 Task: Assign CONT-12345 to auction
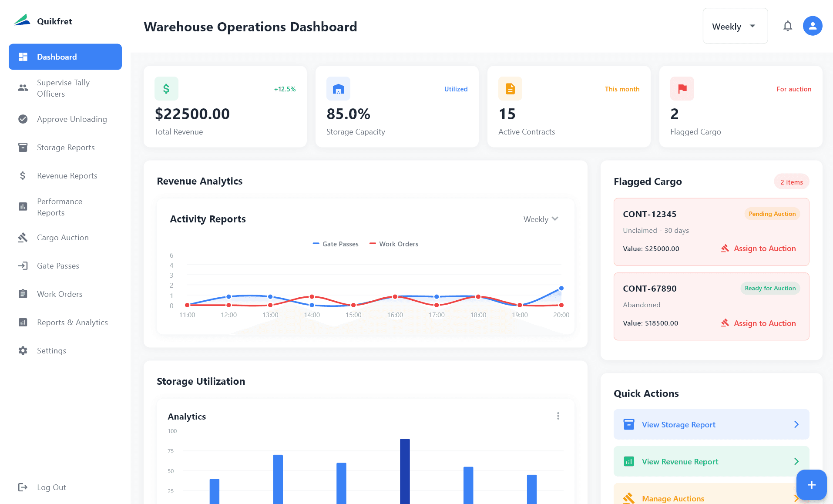pos(758,249)
